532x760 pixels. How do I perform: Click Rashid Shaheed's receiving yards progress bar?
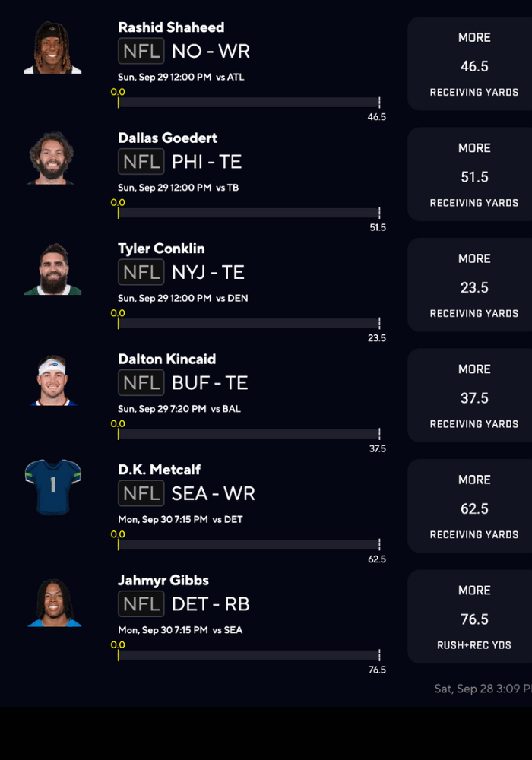click(249, 103)
